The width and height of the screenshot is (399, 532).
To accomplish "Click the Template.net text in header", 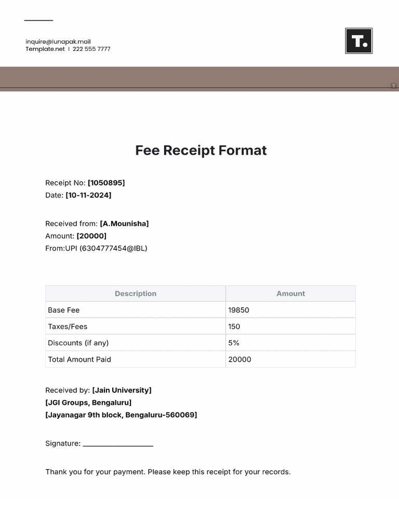I will tap(45, 49).
